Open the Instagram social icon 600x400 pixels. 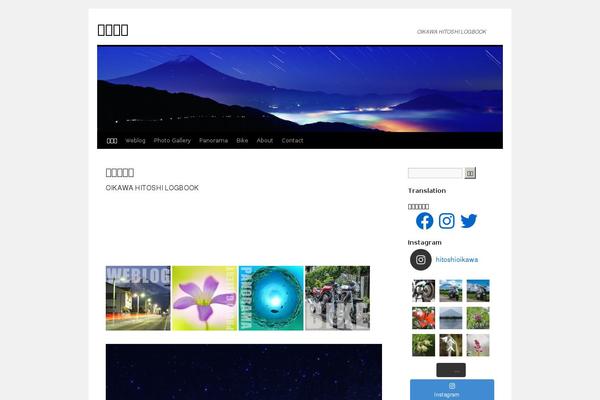coord(447,221)
